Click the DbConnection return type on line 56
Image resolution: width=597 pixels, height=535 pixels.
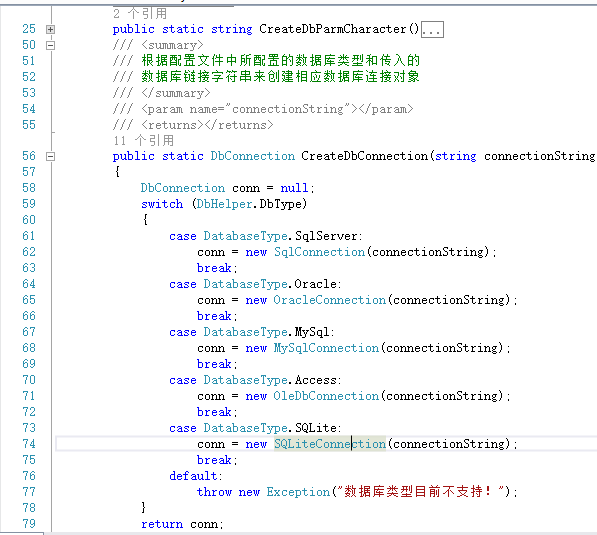[252, 156]
